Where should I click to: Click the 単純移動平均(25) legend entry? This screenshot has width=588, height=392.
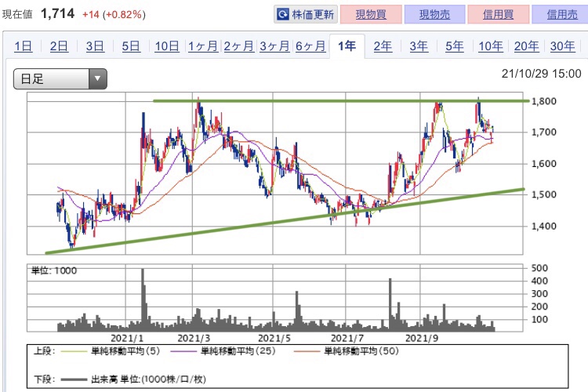pyautogui.click(x=223, y=351)
